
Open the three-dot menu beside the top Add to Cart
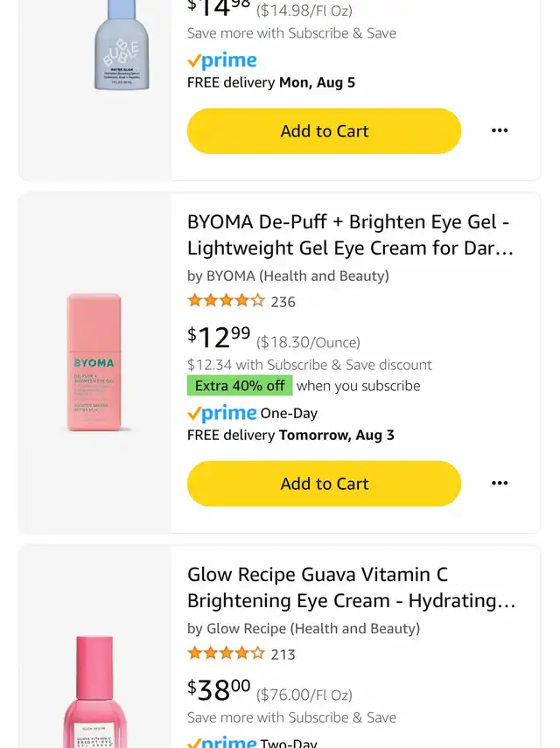(x=500, y=130)
